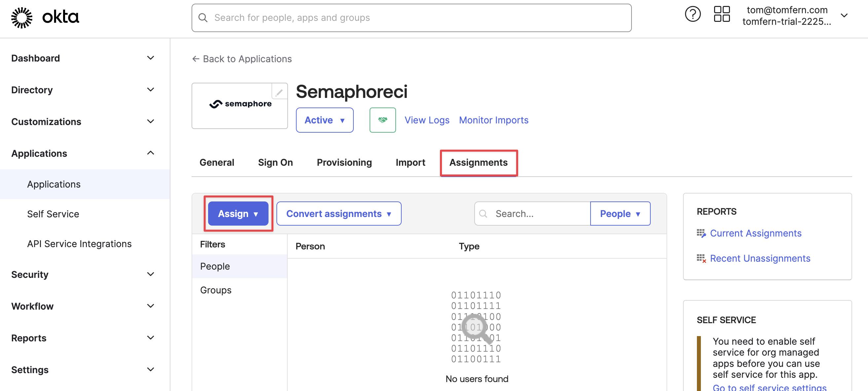
Task: Open the help question mark icon
Action: pos(693,14)
